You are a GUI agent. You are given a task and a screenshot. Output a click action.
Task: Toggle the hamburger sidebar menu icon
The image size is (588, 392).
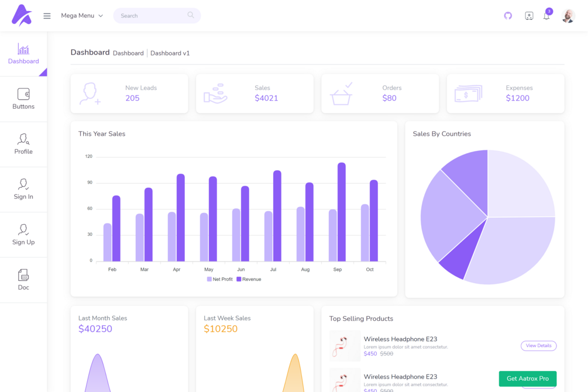click(47, 16)
